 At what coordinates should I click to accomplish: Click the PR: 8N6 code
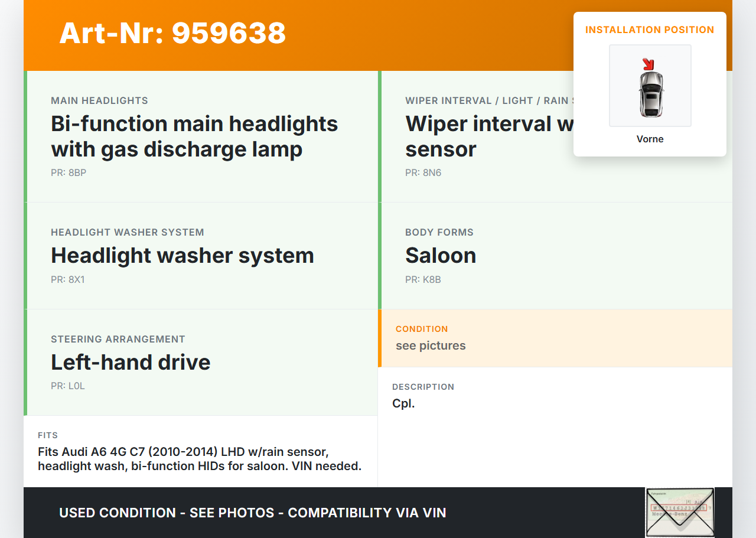tap(423, 173)
